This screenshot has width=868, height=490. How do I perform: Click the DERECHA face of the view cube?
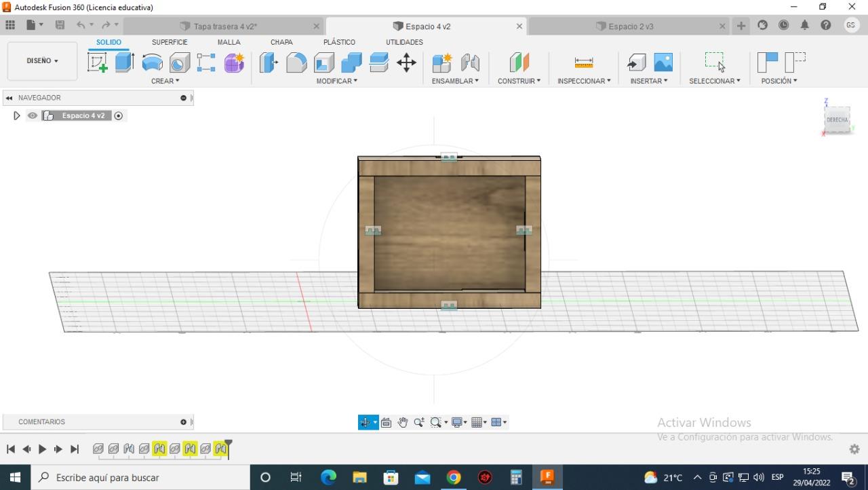[x=837, y=120]
